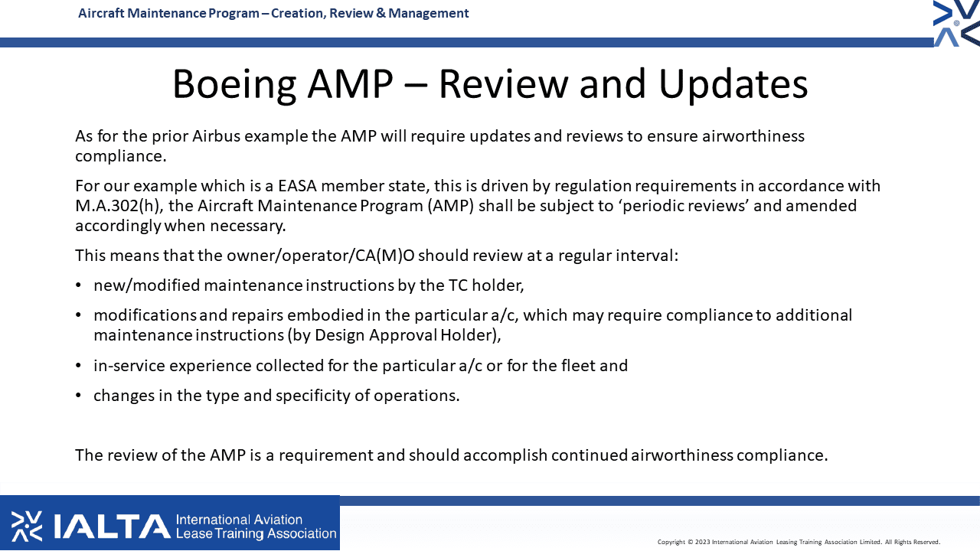Image resolution: width=980 pixels, height=551 pixels.
Task: Click the paragraph starting 'As for the prior Airbus'
Action: (439, 145)
